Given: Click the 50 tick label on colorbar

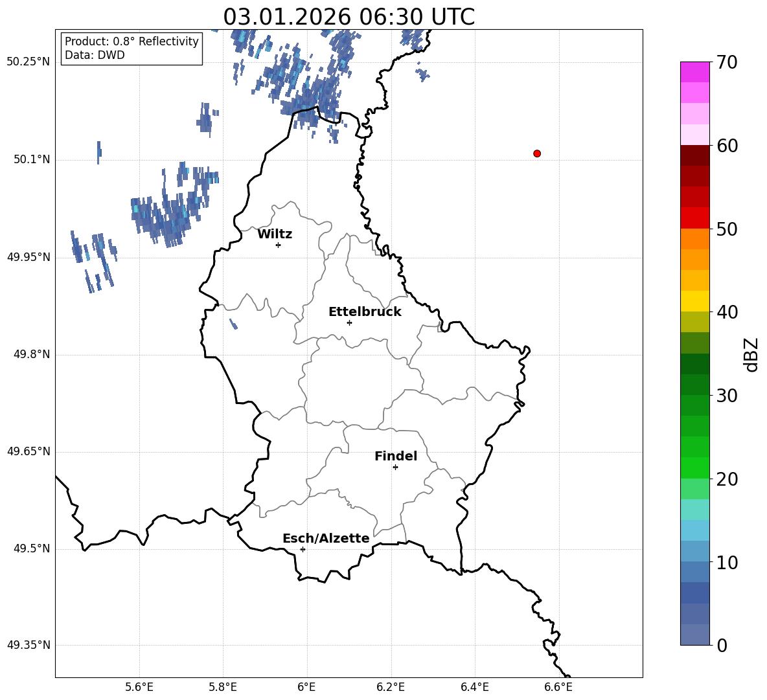Looking at the screenshot, I should (x=727, y=229).
